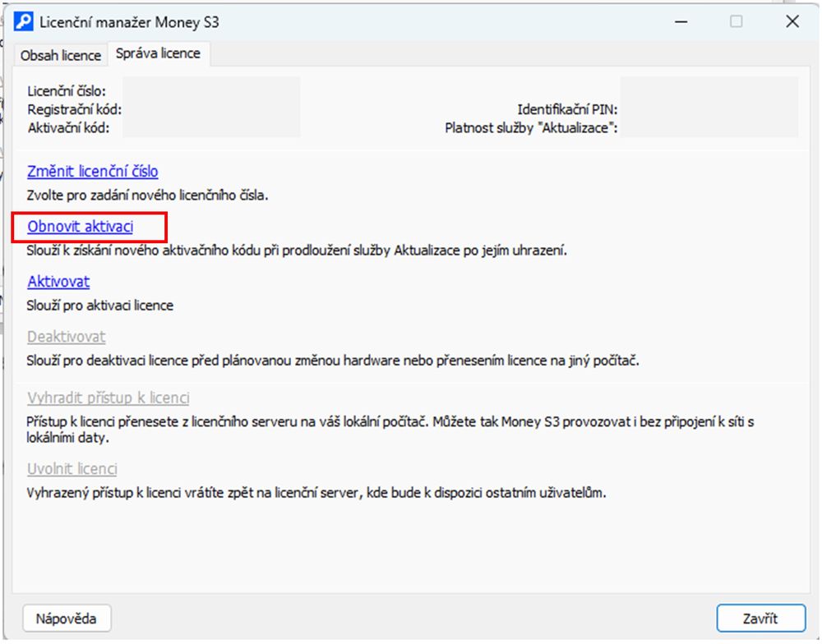
Task: Click the value field next to Licenční číslo
Action: pyautogui.click(x=211, y=91)
